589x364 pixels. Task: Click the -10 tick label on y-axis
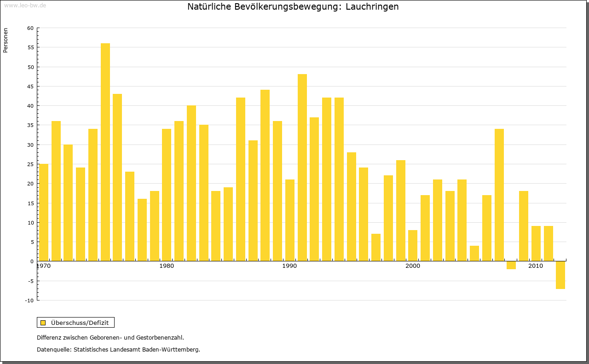point(29,300)
